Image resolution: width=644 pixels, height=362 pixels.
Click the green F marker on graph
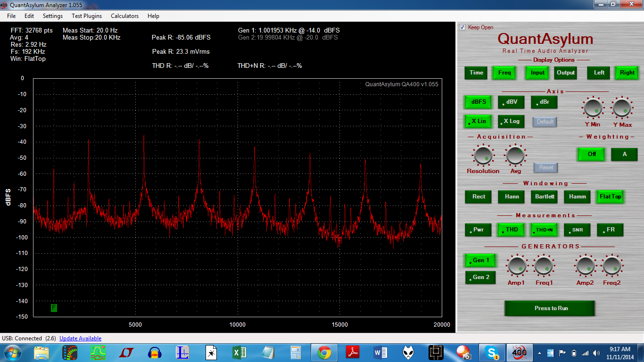coord(54,308)
